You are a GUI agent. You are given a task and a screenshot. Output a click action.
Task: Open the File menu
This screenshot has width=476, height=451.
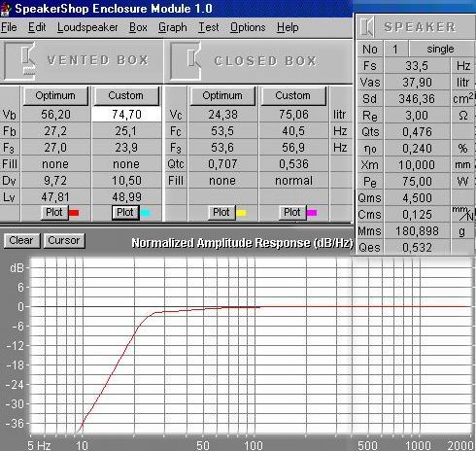pos(9,27)
